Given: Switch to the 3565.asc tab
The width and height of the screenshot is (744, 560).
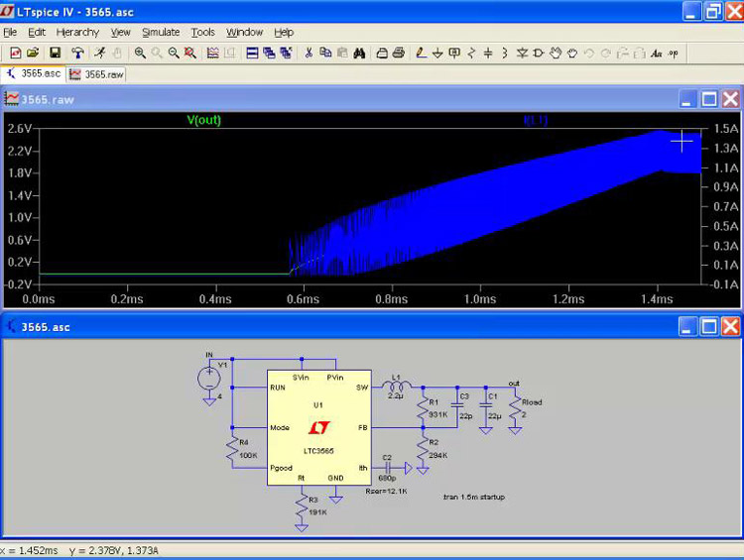Looking at the screenshot, I should [x=33, y=73].
